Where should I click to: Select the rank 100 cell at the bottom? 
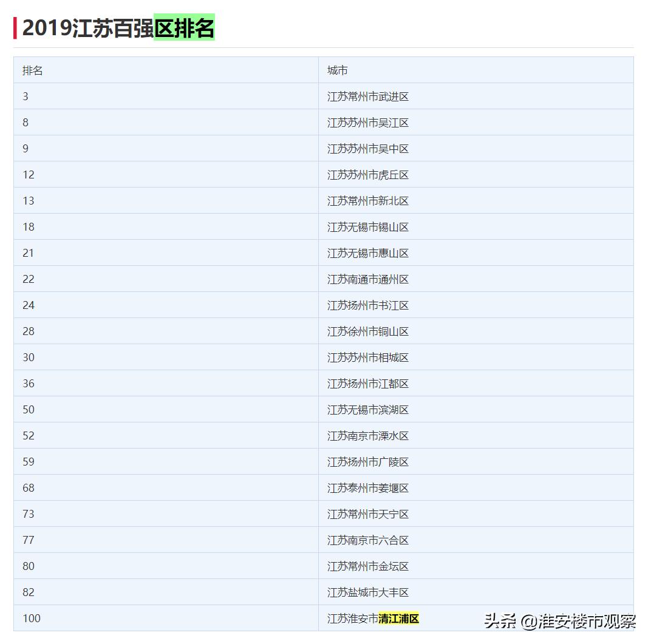[31, 619]
